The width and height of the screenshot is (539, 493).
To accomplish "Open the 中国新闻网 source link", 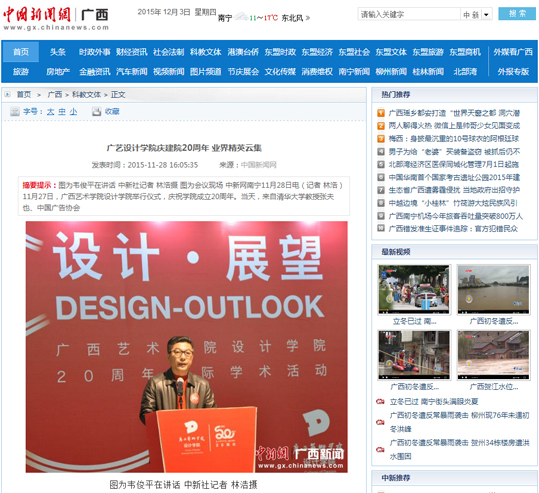I will (258, 165).
